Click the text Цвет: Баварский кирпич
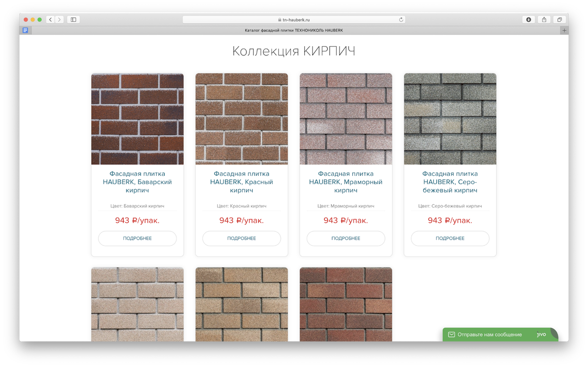588x367 pixels. coord(137,206)
